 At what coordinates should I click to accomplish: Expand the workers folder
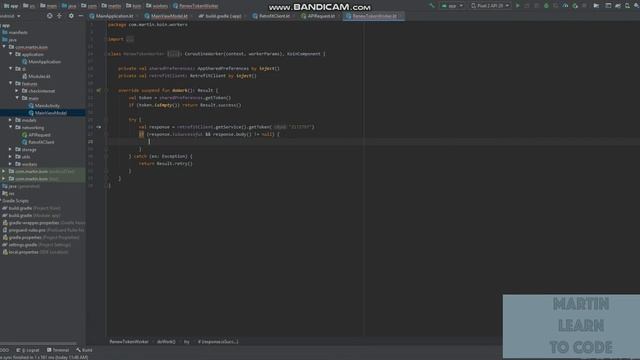tap(11, 164)
